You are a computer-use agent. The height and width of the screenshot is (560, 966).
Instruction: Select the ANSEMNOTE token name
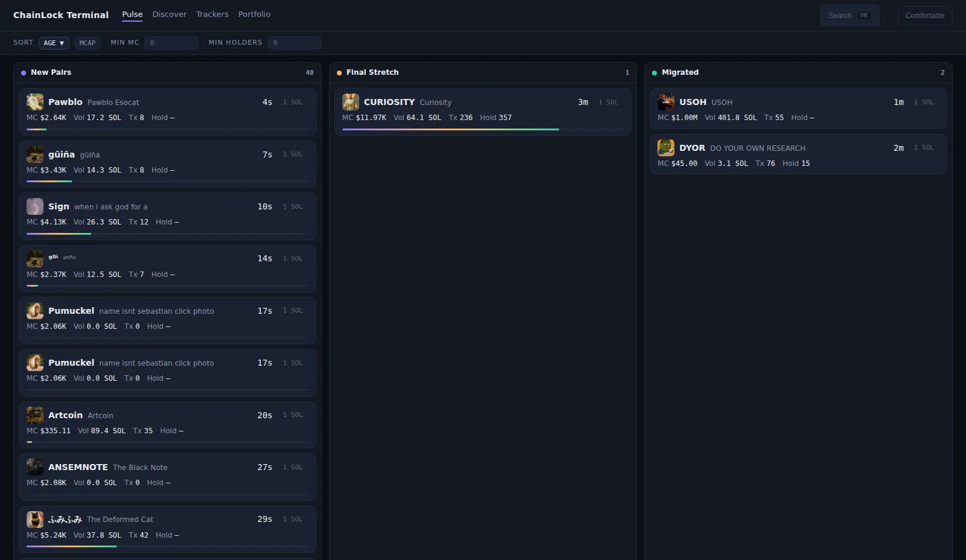[78, 467]
